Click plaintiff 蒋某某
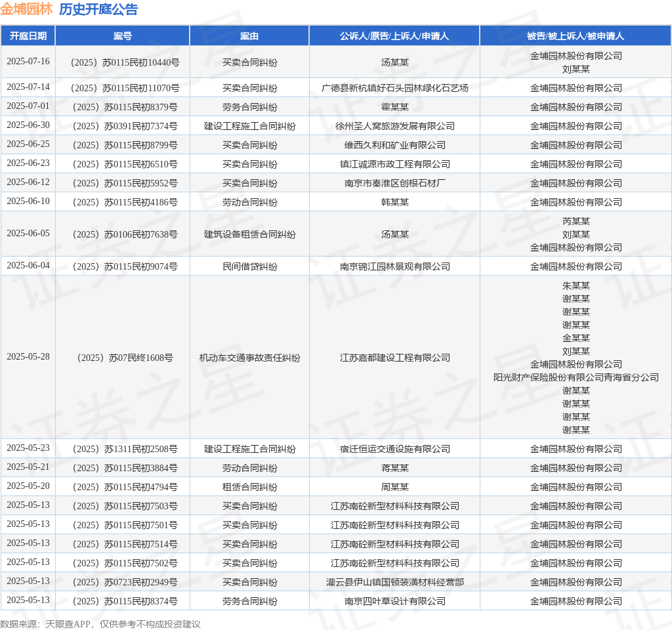672x630 pixels. (394, 468)
